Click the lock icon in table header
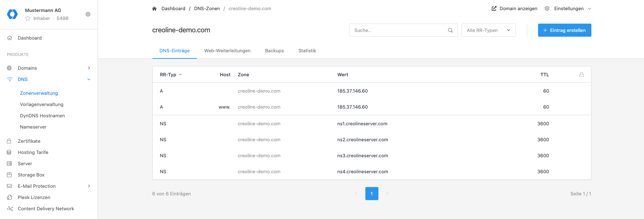Viewport: 644px width, 219px height. (x=582, y=74)
